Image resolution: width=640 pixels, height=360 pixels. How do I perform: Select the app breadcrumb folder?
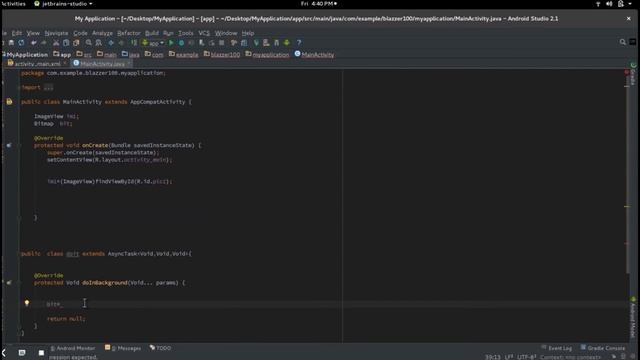[x=62, y=54]
